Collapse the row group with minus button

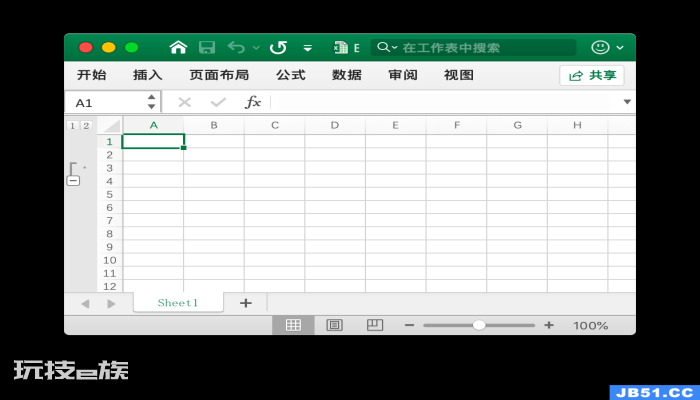coord(73,181)
